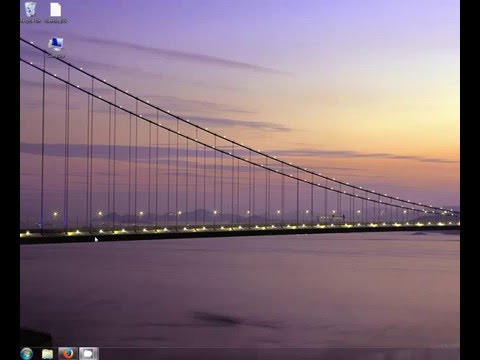480x360 pixels.
Task: Select the Computer desktop icon
Action: click(x=56, y=44)
